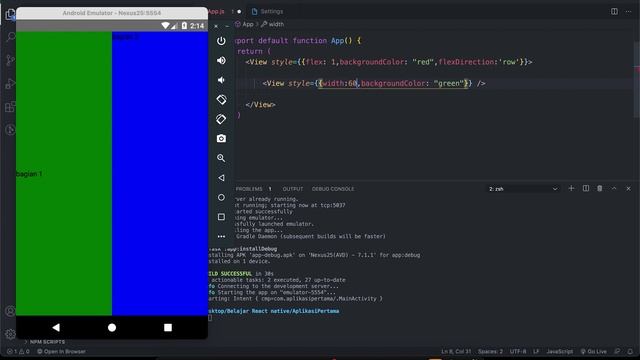Kill the terminal with trash icon
This screenshot has width=640, height=360.
point(600,188)
